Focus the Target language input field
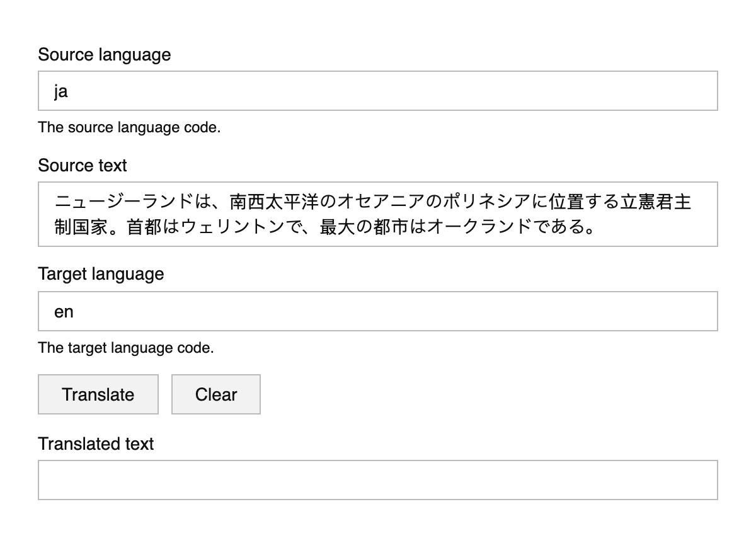The image size is (756, 543). click(x=378, y=311)
